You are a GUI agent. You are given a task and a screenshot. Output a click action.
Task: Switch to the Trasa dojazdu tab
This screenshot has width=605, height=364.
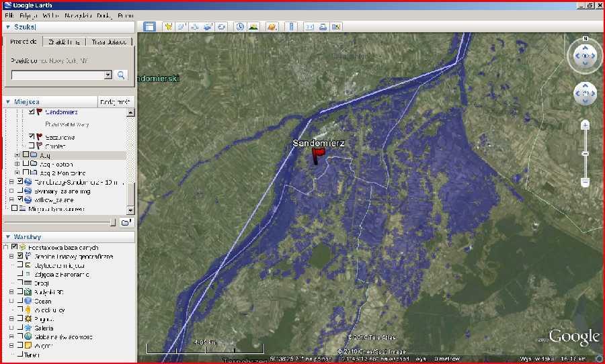point(109,42)
